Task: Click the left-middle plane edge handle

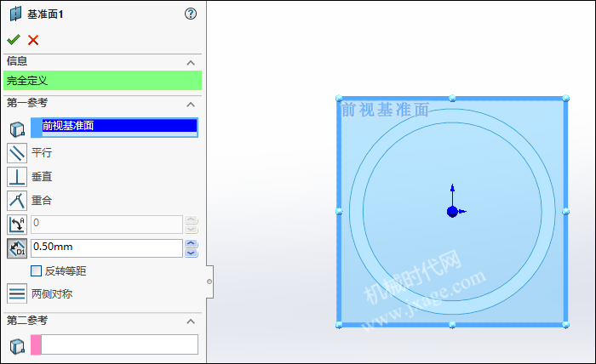Action: tap(339, 212)
